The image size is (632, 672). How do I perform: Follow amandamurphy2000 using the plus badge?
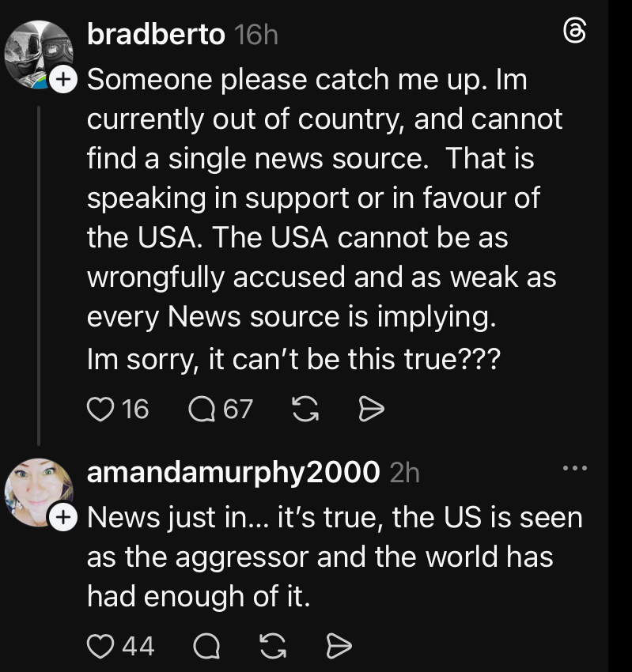[62, 518]
